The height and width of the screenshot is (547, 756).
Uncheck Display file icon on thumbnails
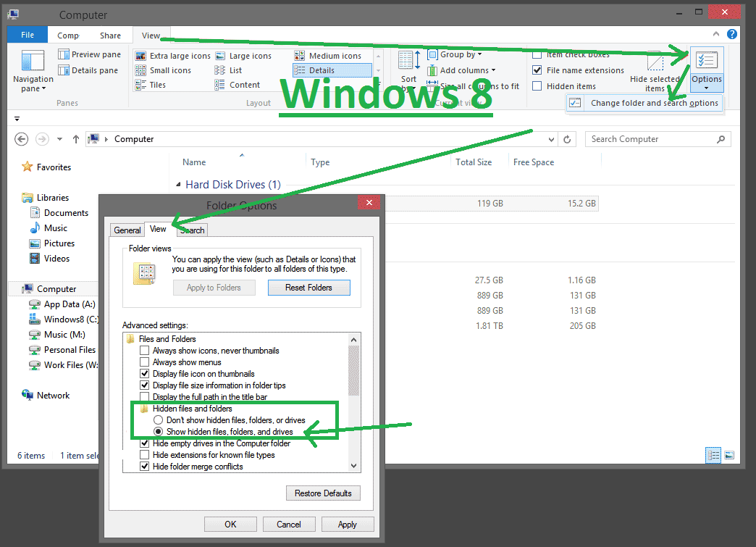point(144,374)
